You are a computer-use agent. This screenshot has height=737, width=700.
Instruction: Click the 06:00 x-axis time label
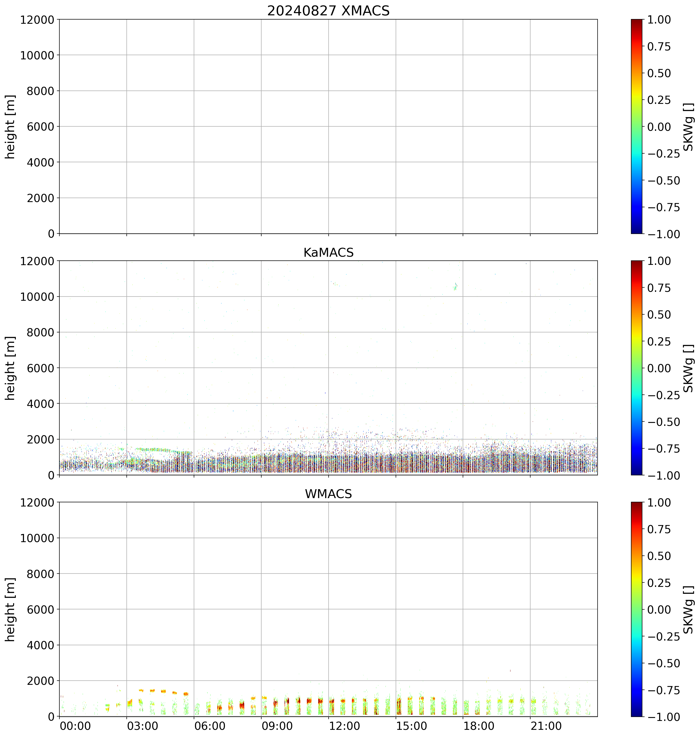coord(210,726)
